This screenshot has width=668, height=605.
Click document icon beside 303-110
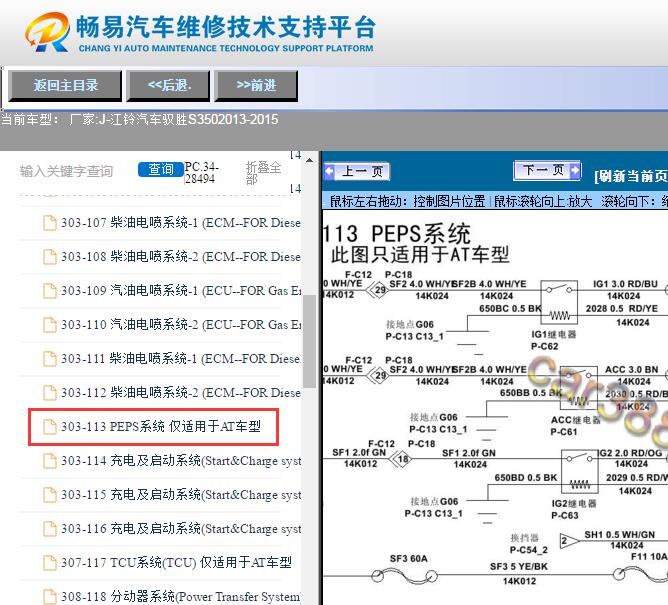[x=50, y=325]
